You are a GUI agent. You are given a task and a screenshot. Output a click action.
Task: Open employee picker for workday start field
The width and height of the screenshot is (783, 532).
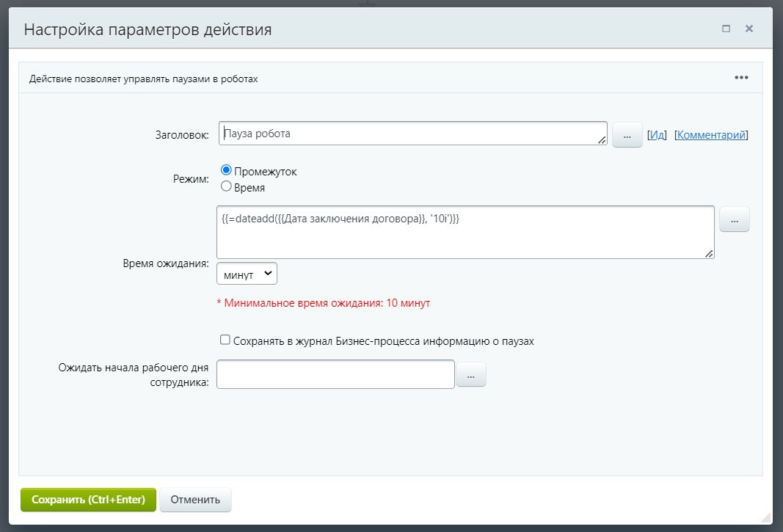pyautogui.click(x=470, y=375)
